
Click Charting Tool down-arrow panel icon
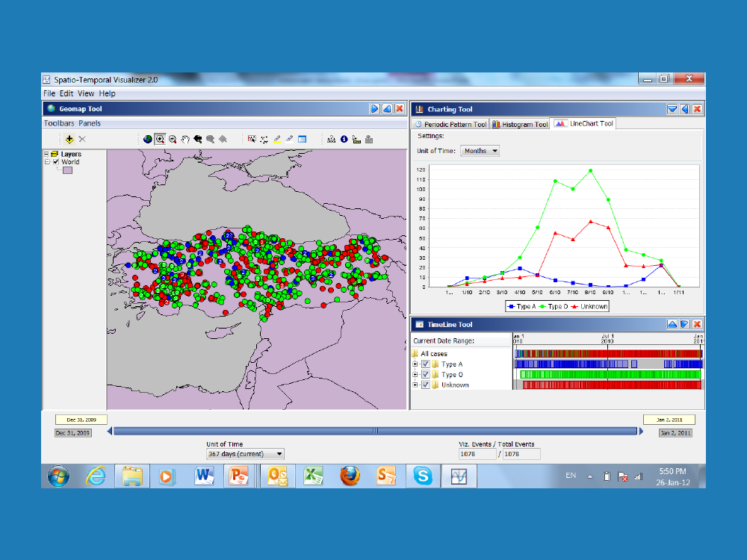(672, 109)
